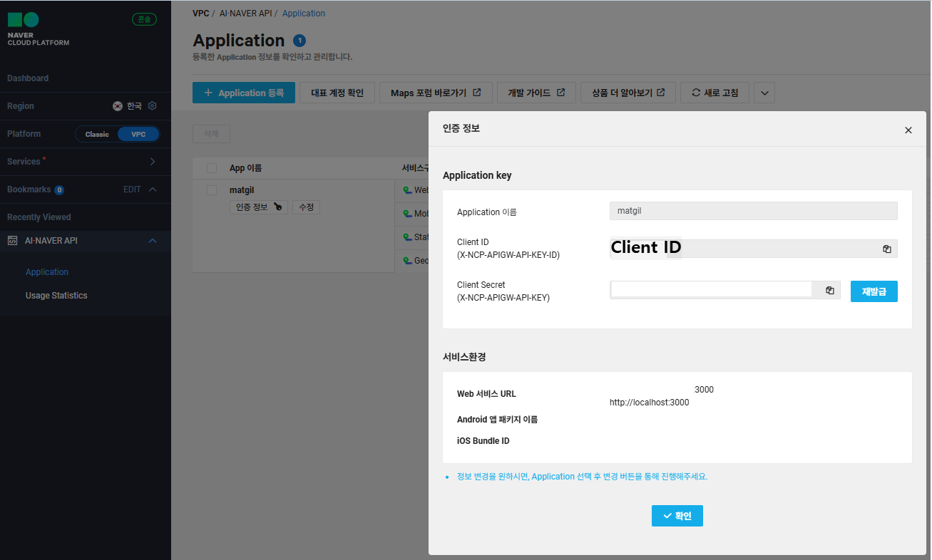Click the AI·NAVER API sidebar code icon

12,241
